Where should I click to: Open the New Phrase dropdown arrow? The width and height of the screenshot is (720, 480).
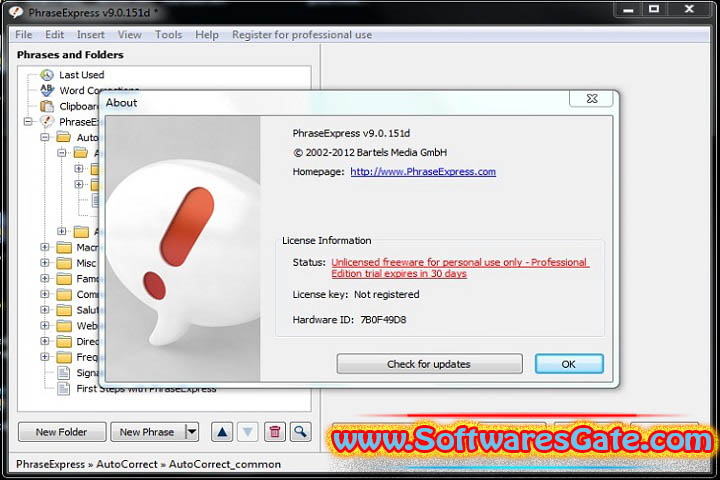(x=192, y=432)
